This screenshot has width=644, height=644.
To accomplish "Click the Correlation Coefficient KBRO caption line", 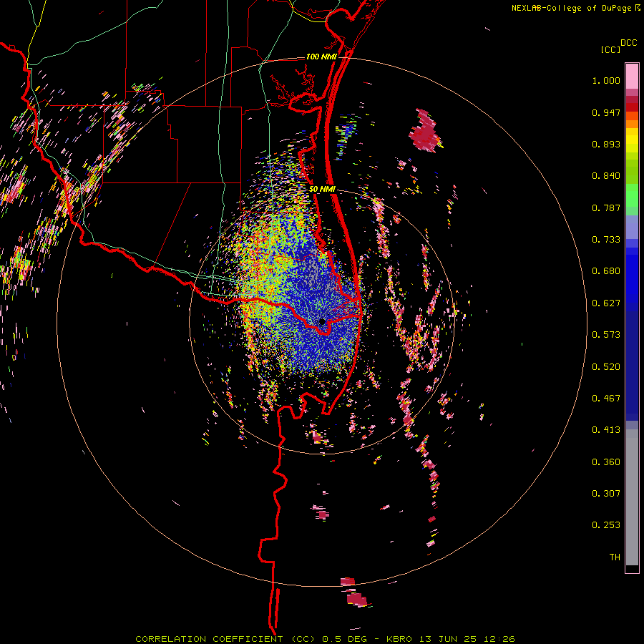I will coord(325,639).
